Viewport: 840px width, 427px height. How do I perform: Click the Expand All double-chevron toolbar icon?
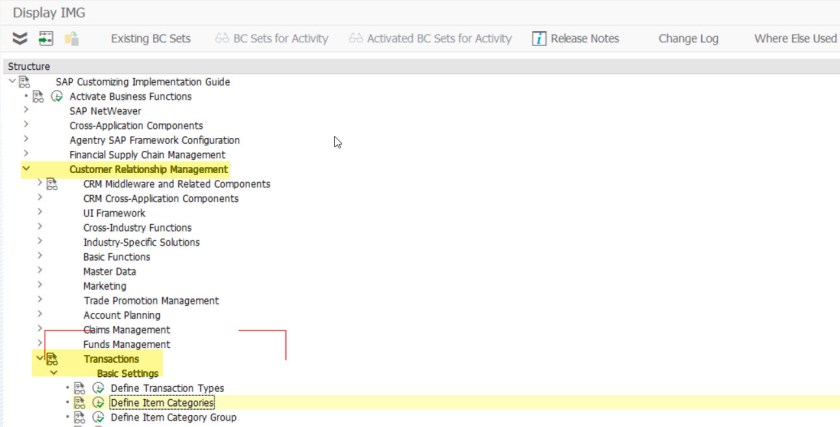(x=20, y=39)
